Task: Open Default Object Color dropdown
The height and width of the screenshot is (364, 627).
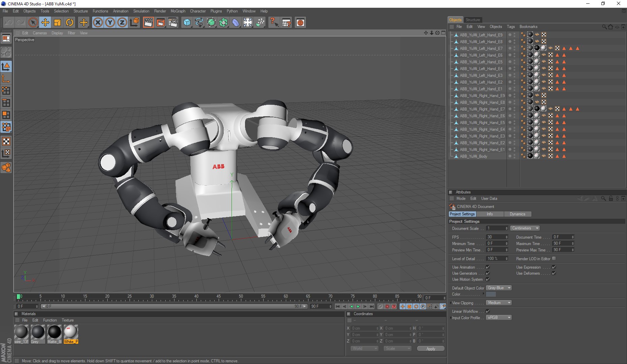Action: click(499, 288)
